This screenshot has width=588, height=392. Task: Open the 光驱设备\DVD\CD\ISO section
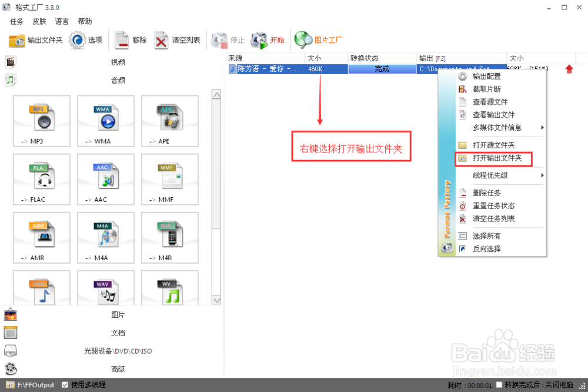click(118, 351)
